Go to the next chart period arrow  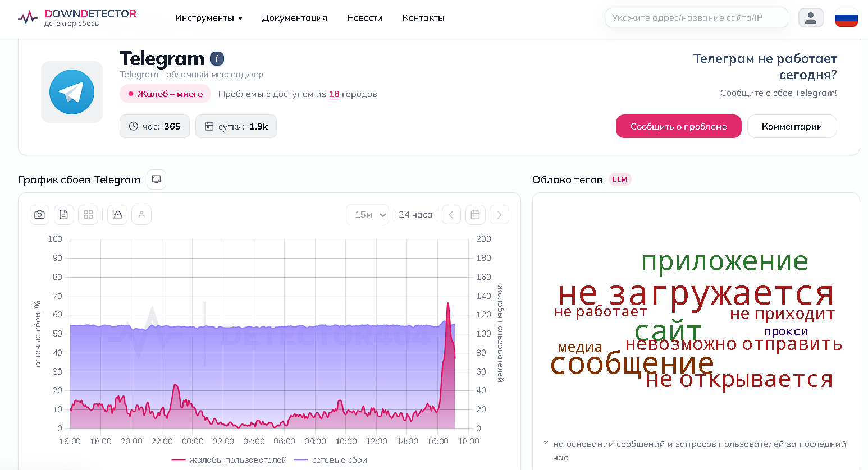(x=499, y=215)
